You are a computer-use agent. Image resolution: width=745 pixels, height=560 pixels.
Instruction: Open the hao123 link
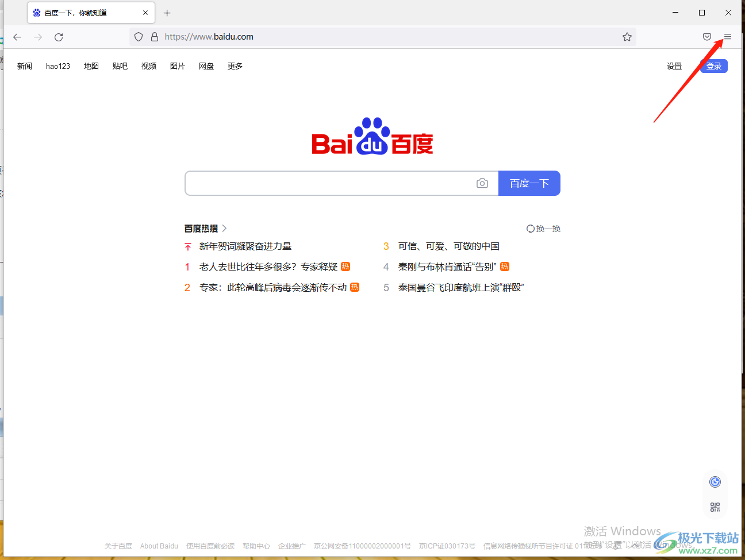[58, 66]
